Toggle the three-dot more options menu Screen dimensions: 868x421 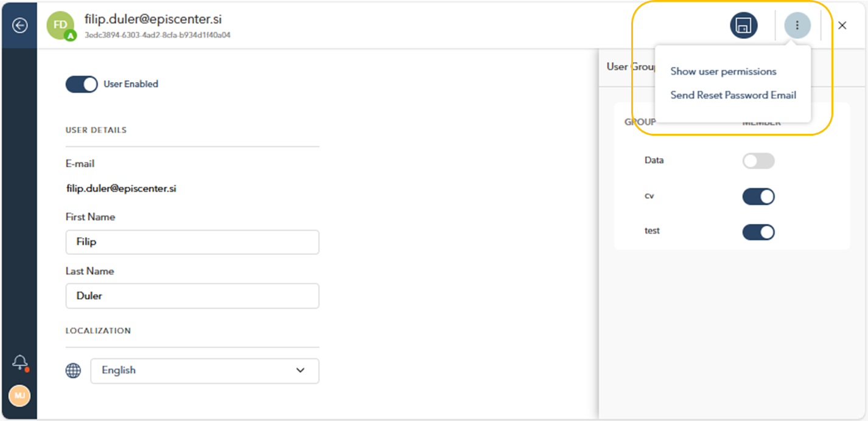[x=797, y=26]
